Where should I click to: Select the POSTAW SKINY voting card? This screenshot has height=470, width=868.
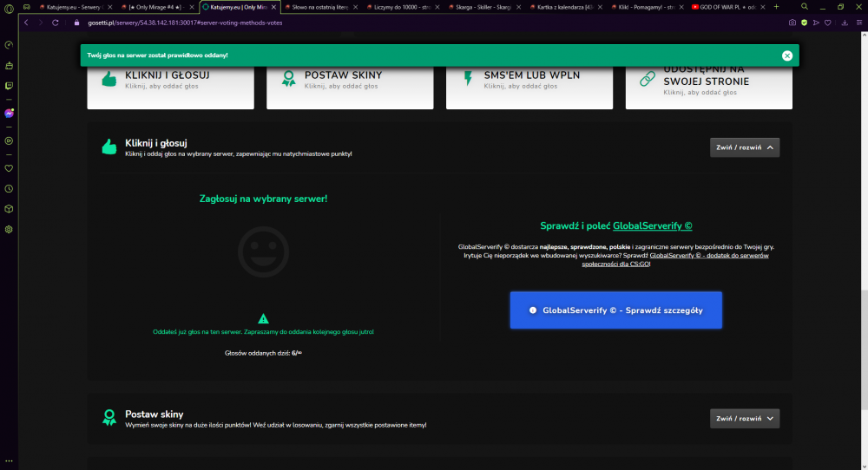350,86
